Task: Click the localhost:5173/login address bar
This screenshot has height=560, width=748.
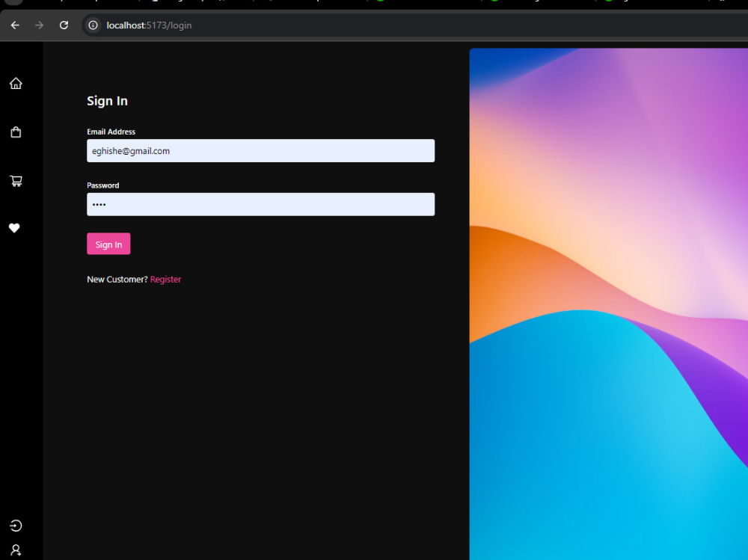Action: [415, 25]
